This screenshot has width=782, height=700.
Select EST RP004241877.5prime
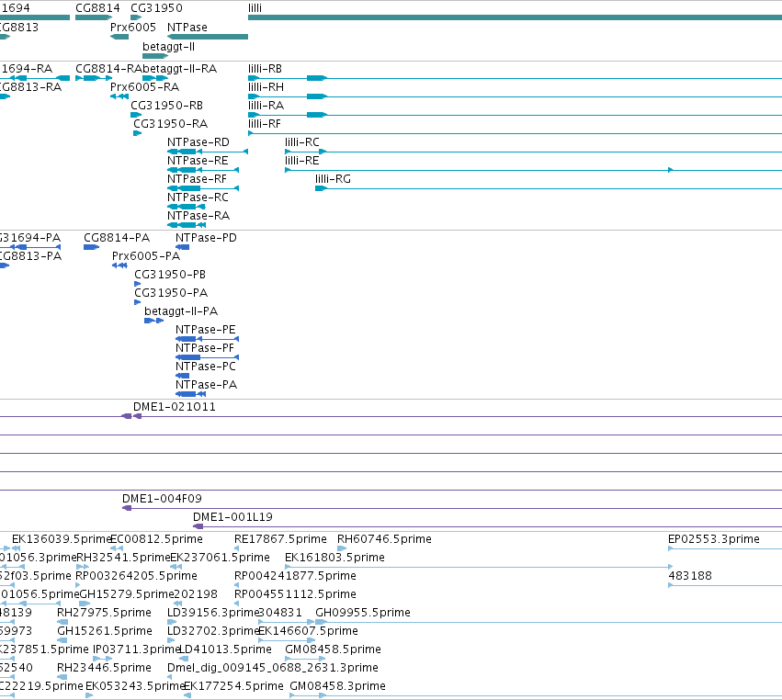[x=295, y=576]
